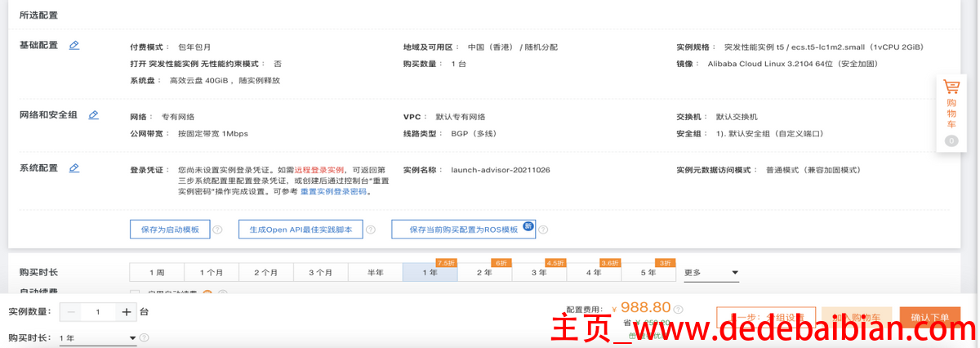Open the 远程登录实例 link
This screenshot has width=980, height=348.
[x=319, y=170]
